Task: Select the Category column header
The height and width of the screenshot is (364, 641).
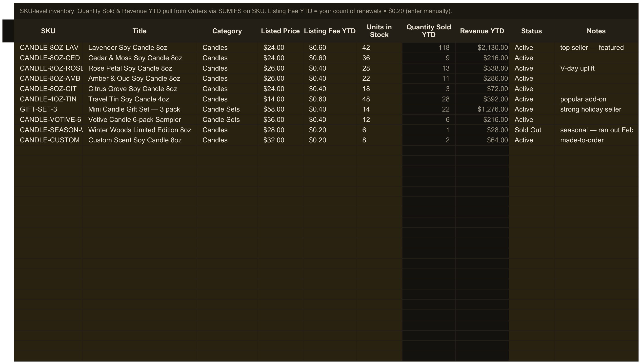Action: pos(227,31)
